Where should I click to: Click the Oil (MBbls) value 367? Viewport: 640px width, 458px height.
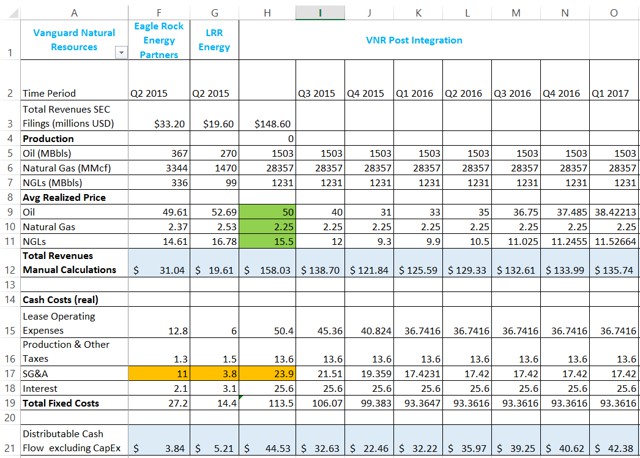pos(159,153)
